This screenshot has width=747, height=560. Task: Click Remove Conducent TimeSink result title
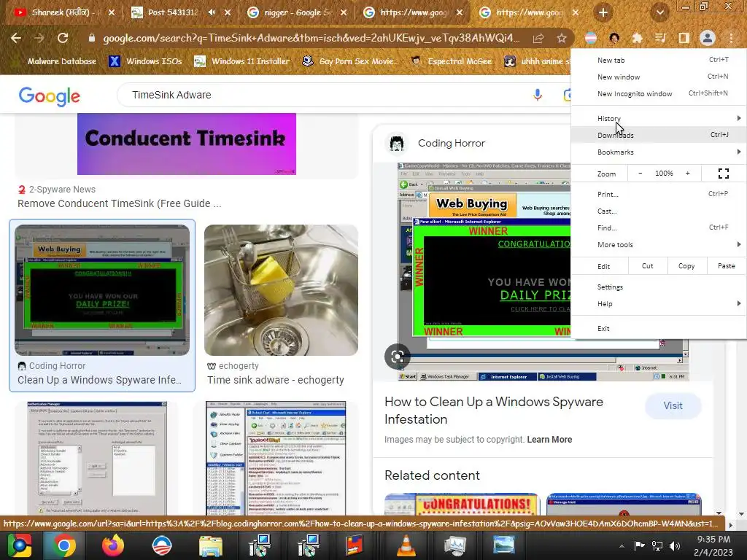(x=120, y=203)
